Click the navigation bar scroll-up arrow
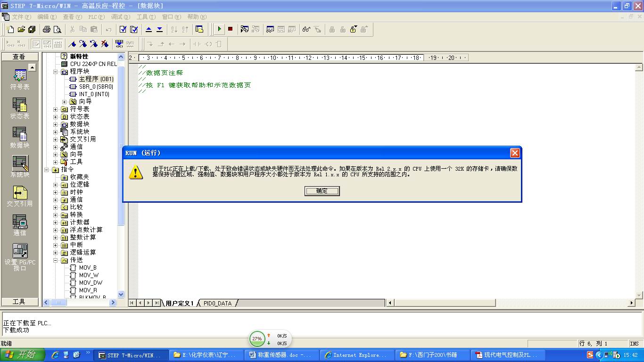Viewport: 644px width, 362px height. click(x=32, y=67)
